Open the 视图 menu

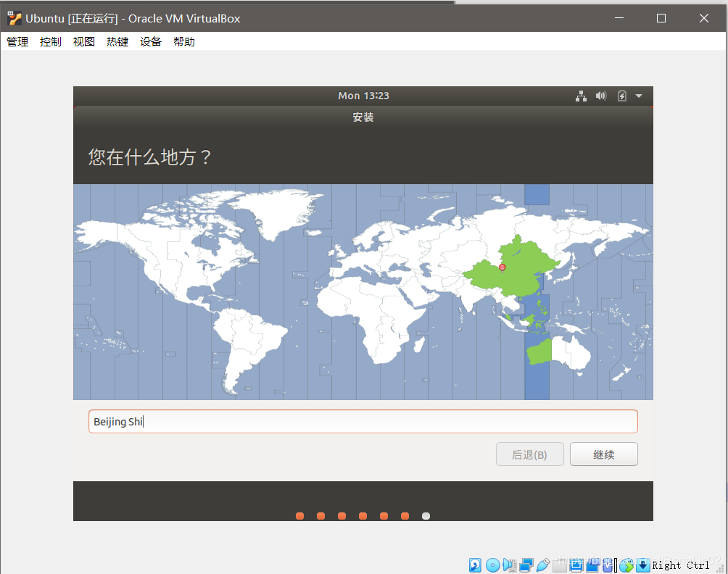coord(84,42)
